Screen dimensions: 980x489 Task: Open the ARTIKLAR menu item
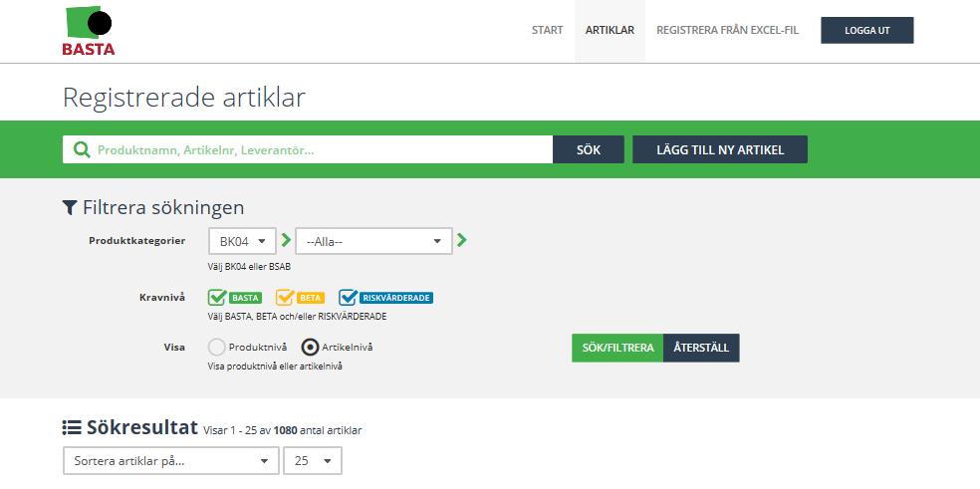[x=610, y=30]
